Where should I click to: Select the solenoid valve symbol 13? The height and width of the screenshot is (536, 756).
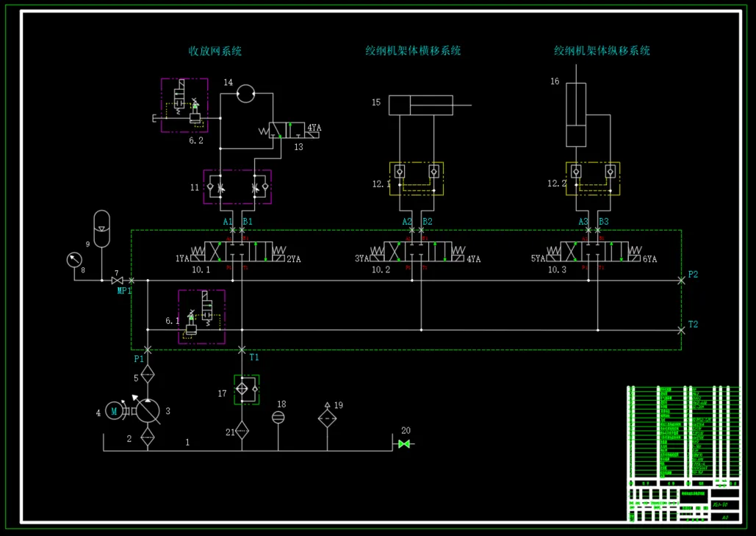pos(288,130)
